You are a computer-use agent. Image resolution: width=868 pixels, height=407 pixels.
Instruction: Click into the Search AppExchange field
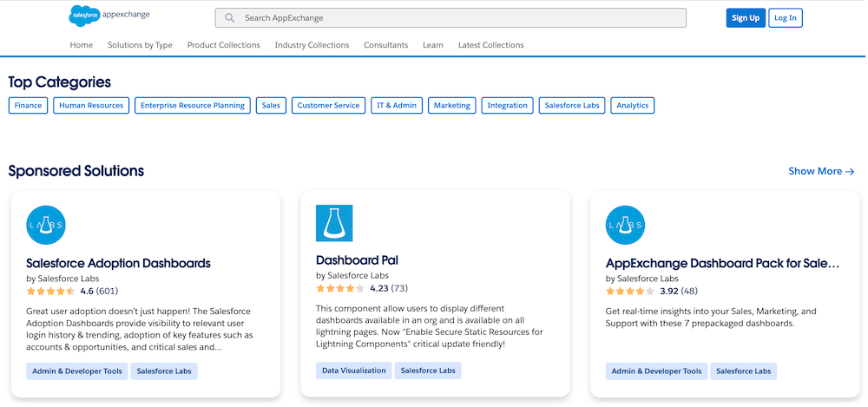tap(450, 17)
